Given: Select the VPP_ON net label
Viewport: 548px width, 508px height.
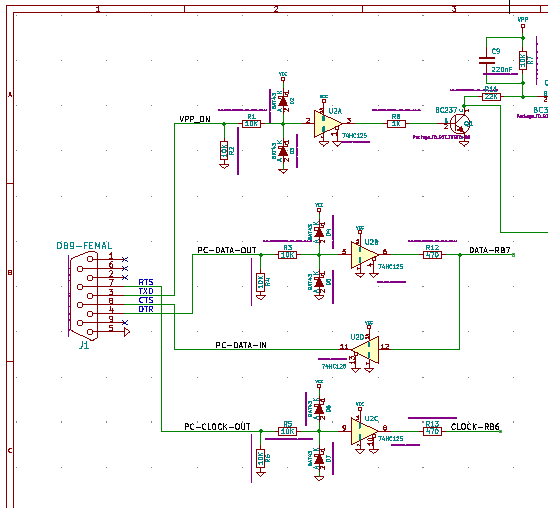Looking at the screenshot, I should 195,119.
